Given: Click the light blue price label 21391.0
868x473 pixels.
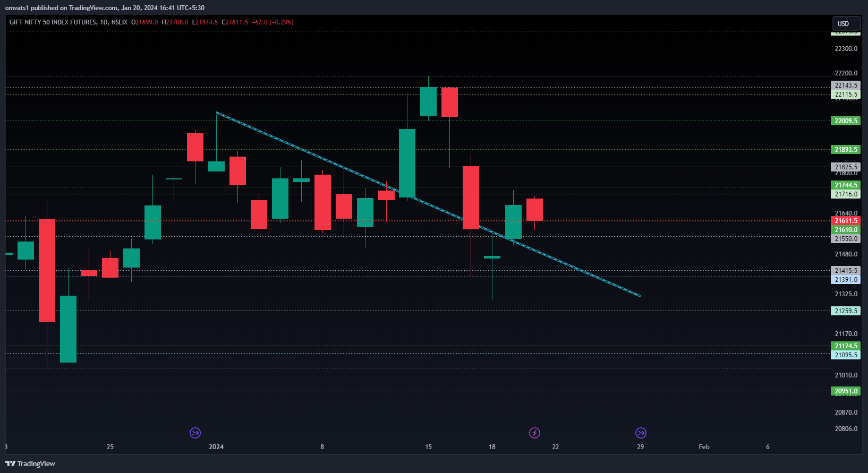Looking at the screenshot, I should (845, 280).
